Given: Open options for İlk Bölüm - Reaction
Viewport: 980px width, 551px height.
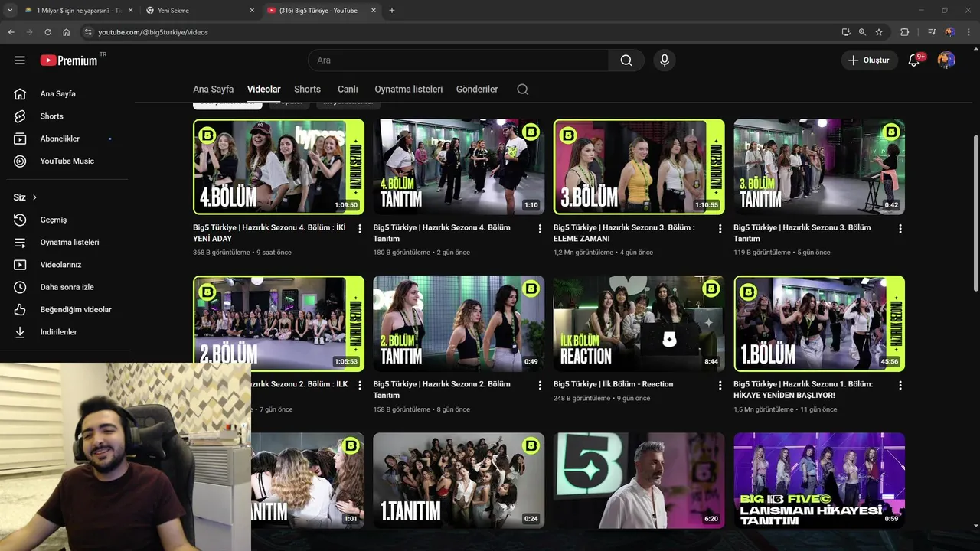Looking at the screenshot, I should coord(720,386).
